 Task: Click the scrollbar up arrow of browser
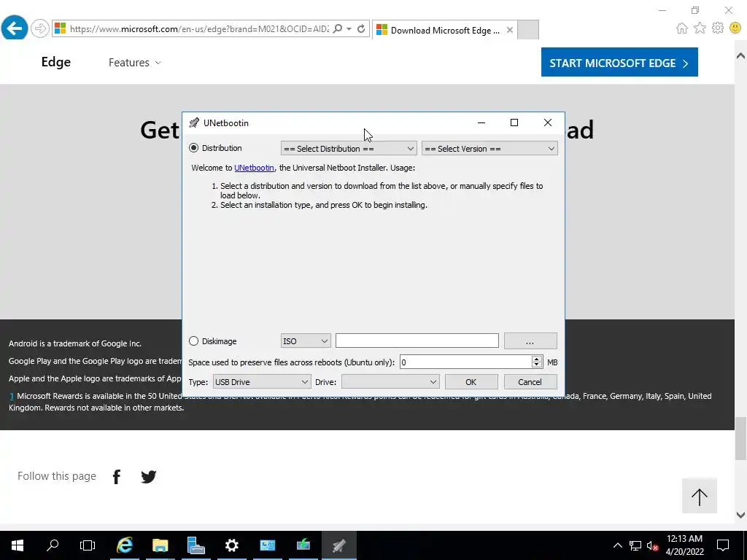741,55
